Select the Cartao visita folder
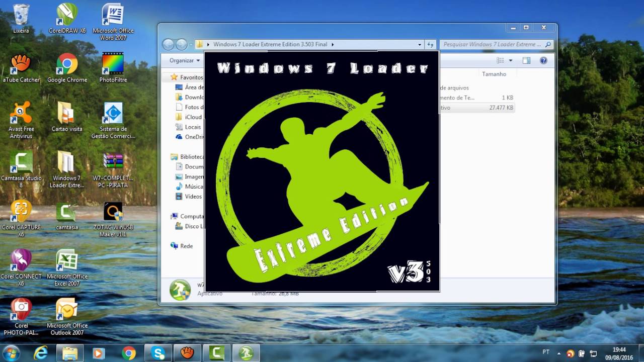The image size is (644, 362). point(67,117)
